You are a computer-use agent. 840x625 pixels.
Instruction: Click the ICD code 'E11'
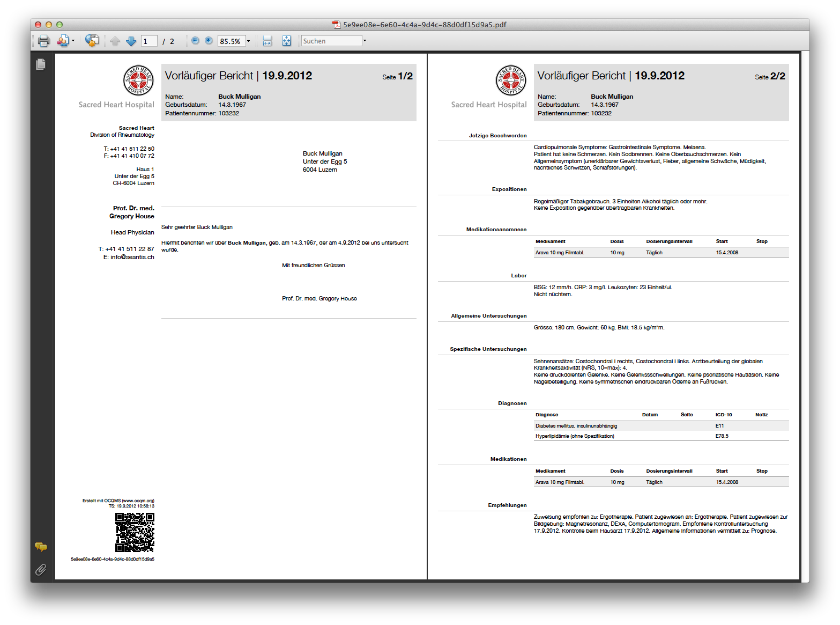719,426
